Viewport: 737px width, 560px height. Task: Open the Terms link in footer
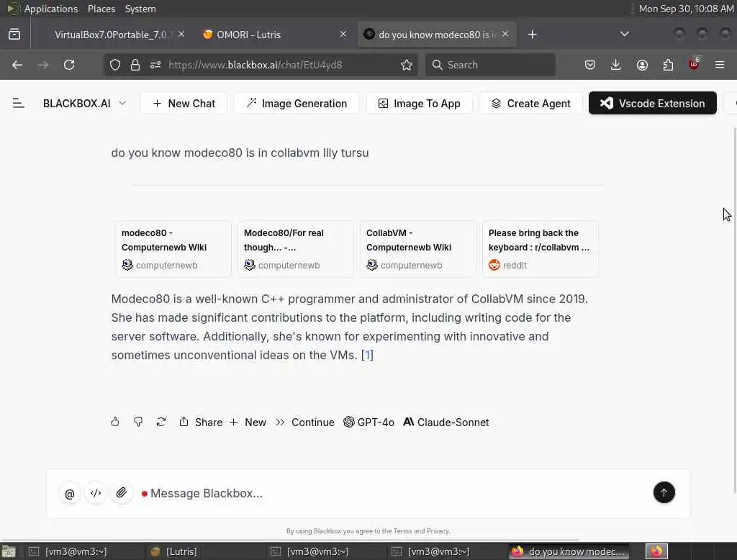[402, 530]
